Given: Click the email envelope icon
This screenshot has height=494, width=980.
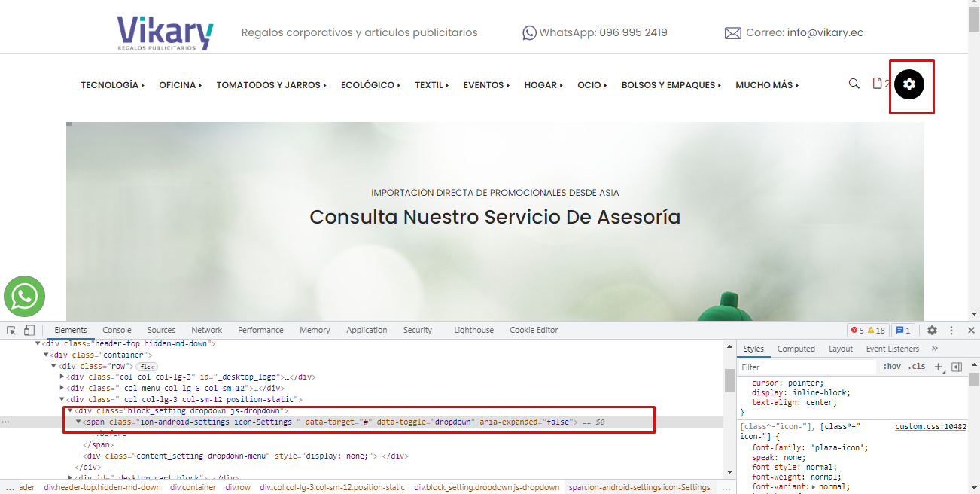Looking at the screenshot, I should [732, 33].
